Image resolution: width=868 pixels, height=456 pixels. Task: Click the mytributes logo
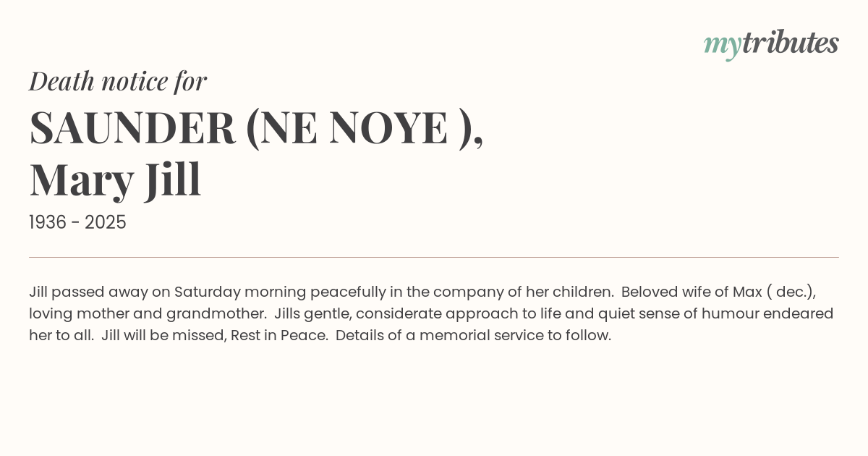coord(771,43)
